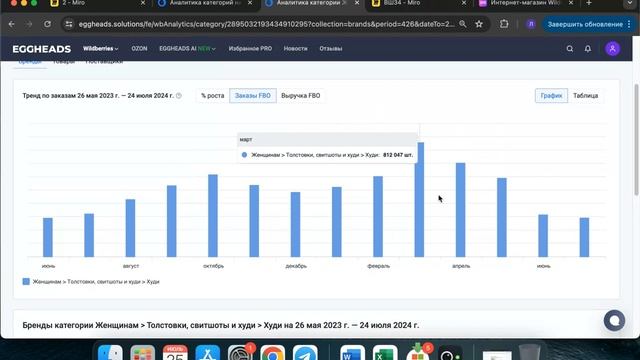The image size is (640, 360).
Task: Open Microsoft Excel from the dock
Action: click(384, 353)
